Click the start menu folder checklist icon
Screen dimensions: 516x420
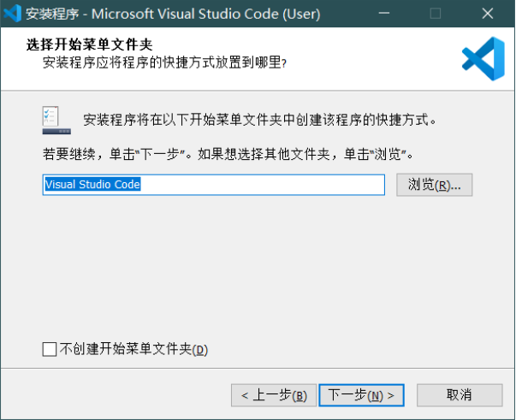click(56, 120)
